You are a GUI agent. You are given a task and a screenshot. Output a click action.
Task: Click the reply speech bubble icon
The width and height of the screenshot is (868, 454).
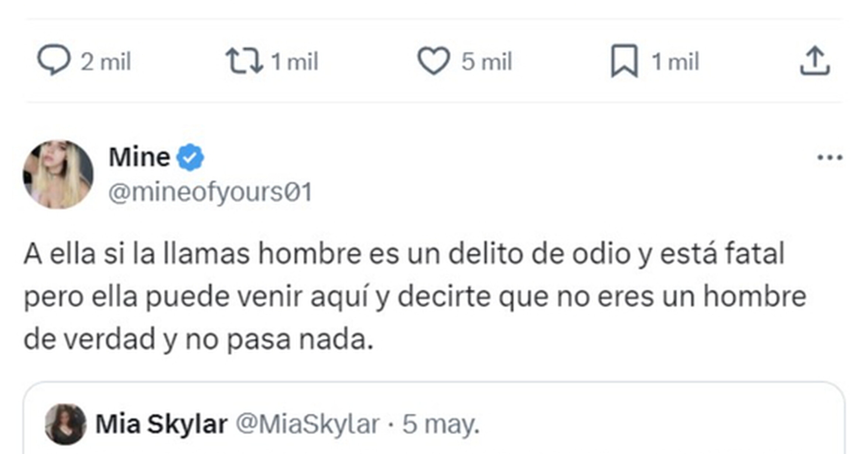(x=54, y=60)
